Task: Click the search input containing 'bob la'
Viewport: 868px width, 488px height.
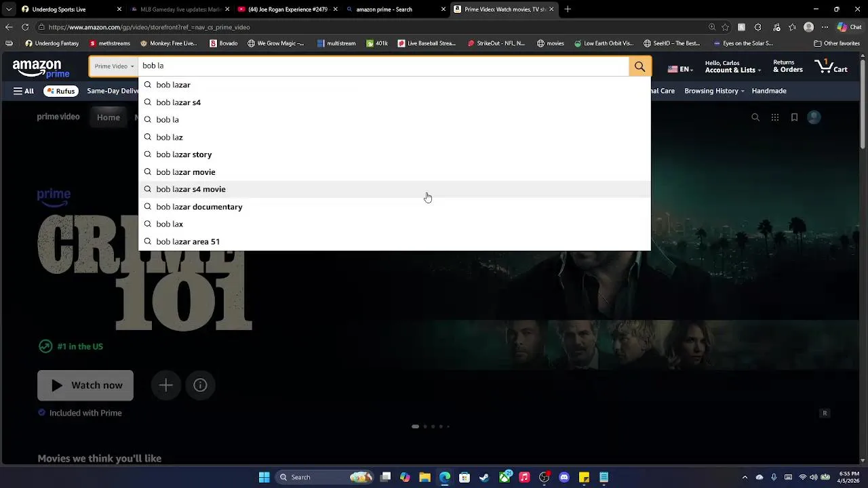Action: [384, 66]
